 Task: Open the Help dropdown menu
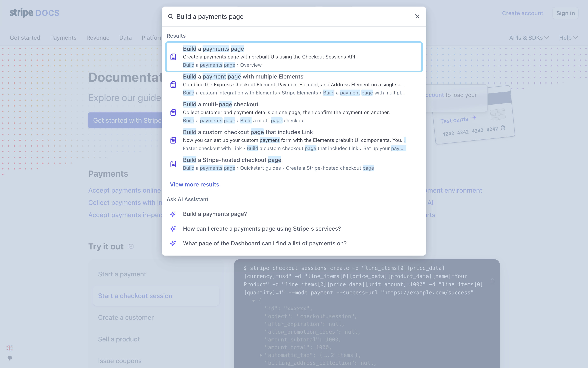(568, 38)
